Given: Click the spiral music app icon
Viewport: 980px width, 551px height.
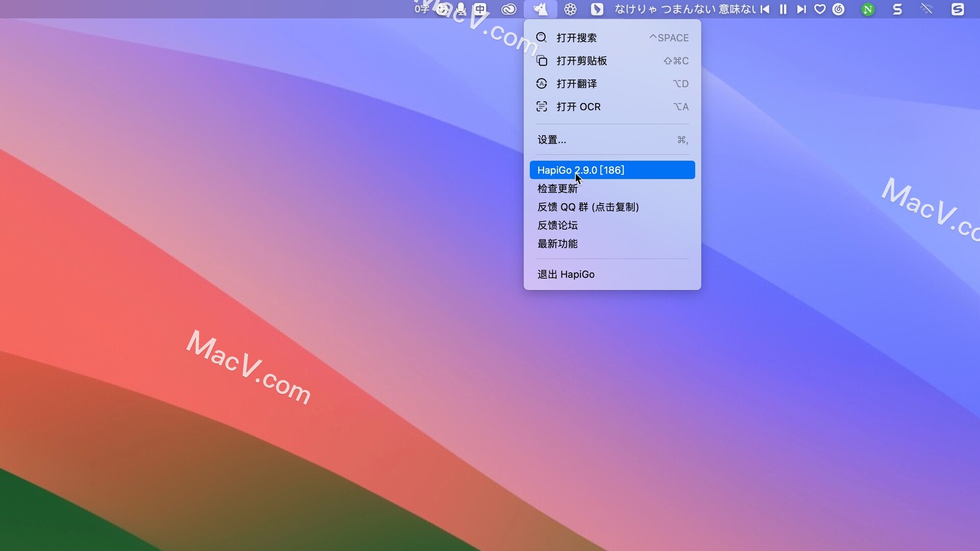Looking at the screenshot, I should click(x=838, y=9).
